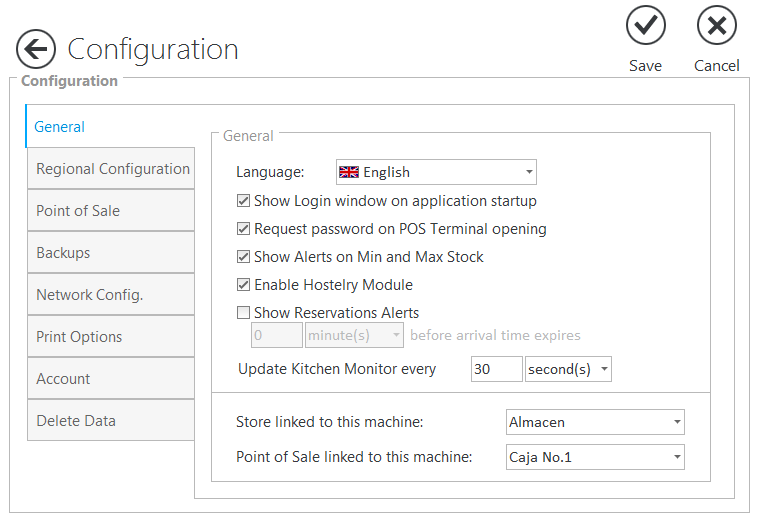Click the Cancel X icon
The height and width of the screenshot is (522, 758).
pos(716,25)
